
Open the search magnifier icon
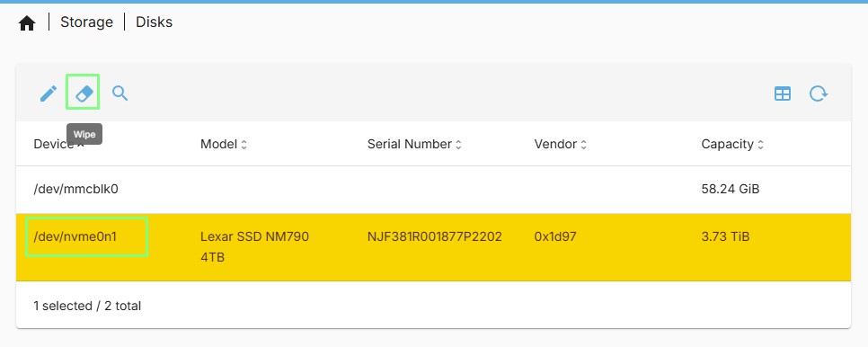pos(120,93)
